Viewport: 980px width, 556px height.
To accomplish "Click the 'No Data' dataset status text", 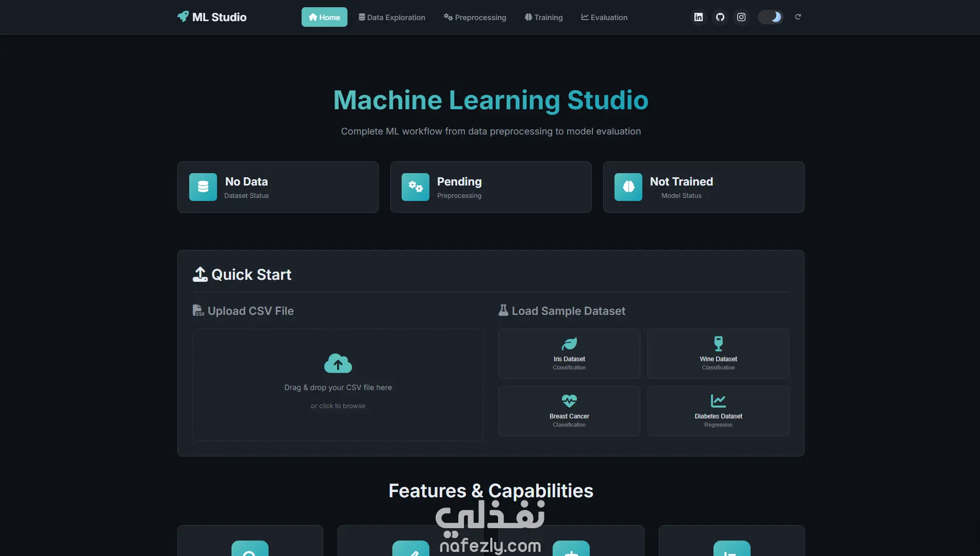I will pyautogui.click(x=246, y=181).
